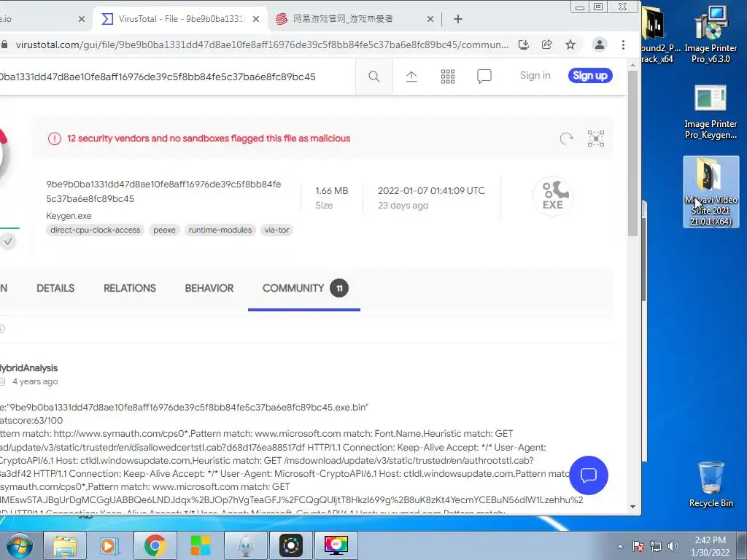Open a new browser tab
This screenshot has height=560, width=747.
tap(458, 19)
